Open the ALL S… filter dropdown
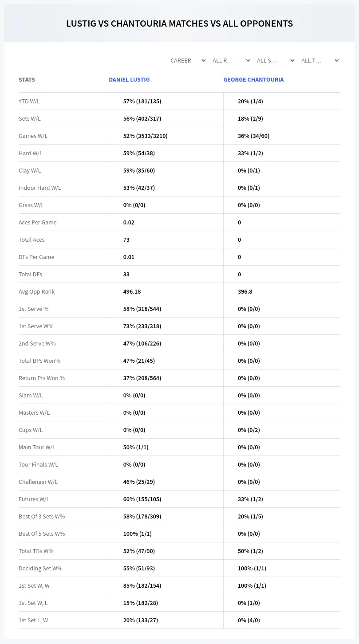Screen dimensions: 359x644 pos(275,60)
